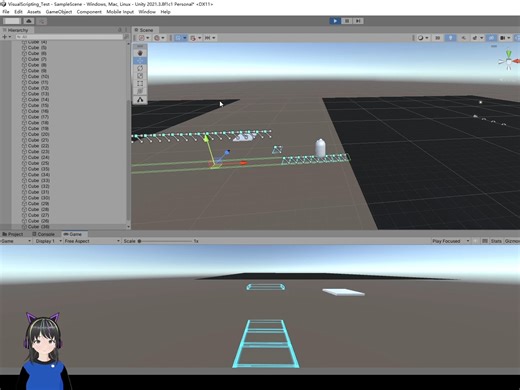Click the handle rotation icon

point(157,38)
